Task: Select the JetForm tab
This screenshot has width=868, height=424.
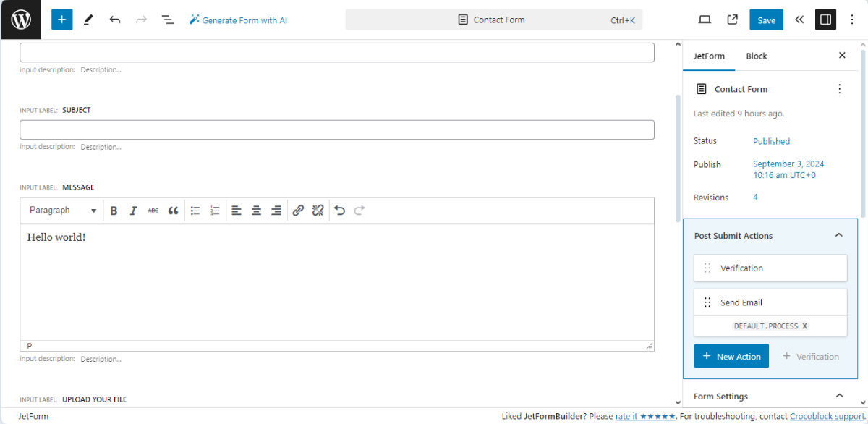Action: click(x=709, y=56)
